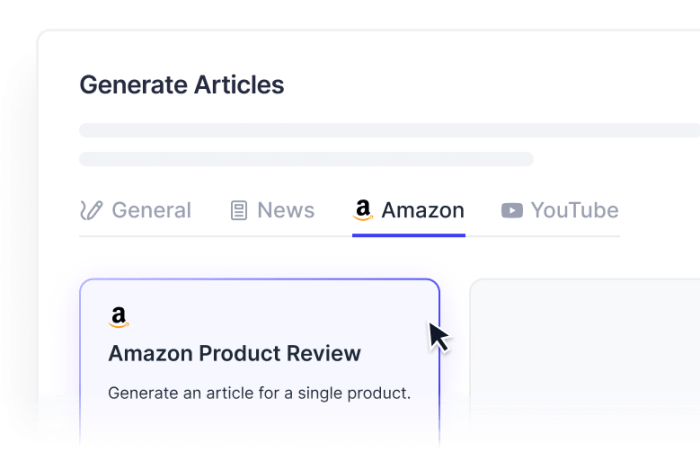Image resolution: width=700 pixels, height=460 pixels.
Task: Click the word "Articles" in the page heading
Action: (236, 85)
